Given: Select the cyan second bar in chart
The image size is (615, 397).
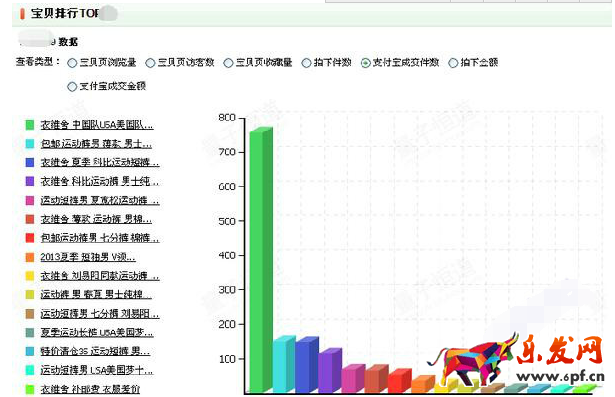Looking at the screenshot, I should click(x=284, y=364).
